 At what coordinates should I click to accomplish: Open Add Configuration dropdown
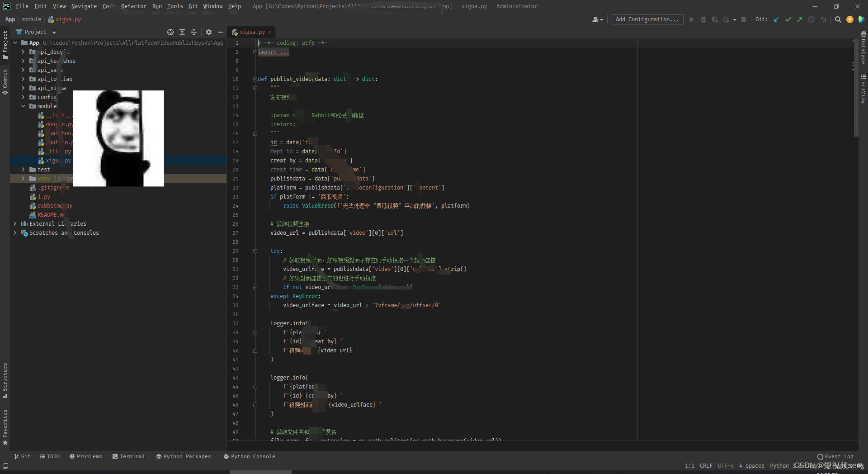tap(647, 19)
